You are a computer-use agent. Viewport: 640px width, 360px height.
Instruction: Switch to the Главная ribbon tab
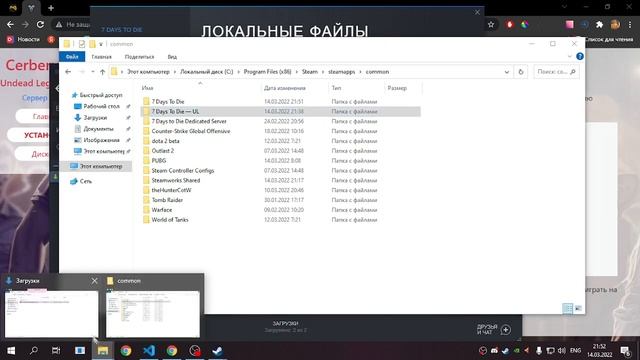(x=101, y=57)
